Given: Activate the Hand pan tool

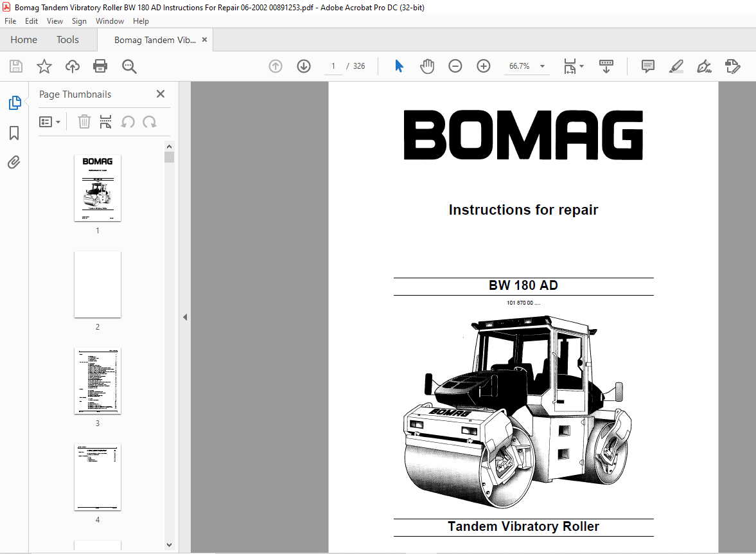Looking at the screenshot, I should 427,66.
